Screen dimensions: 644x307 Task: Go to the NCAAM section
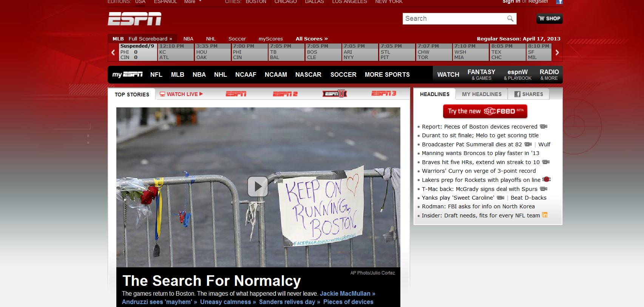click(276, 74)
